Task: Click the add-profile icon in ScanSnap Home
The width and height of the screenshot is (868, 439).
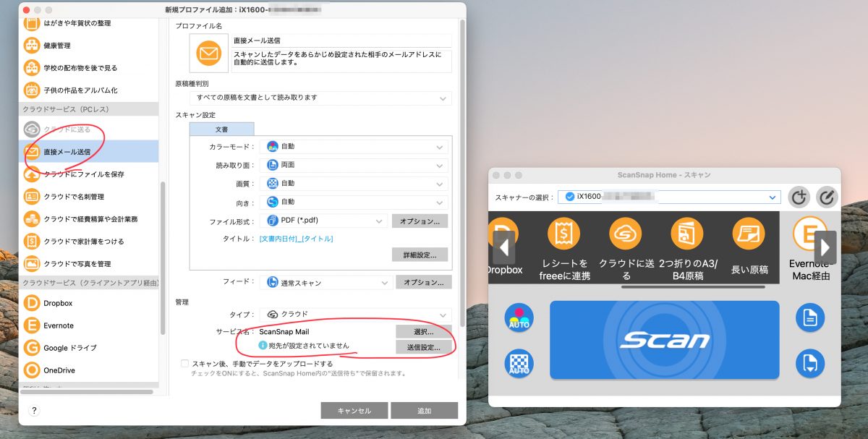Action: [x=799, y=197]
